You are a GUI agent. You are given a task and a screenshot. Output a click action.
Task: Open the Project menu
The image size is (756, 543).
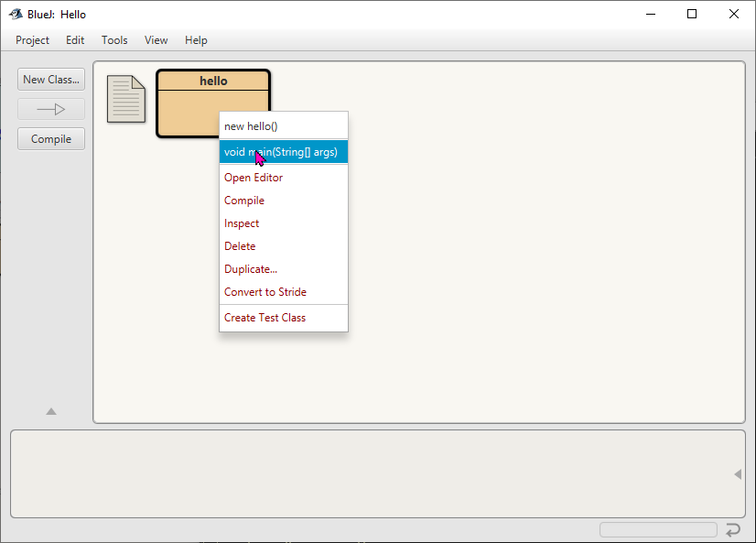[33, 40]
